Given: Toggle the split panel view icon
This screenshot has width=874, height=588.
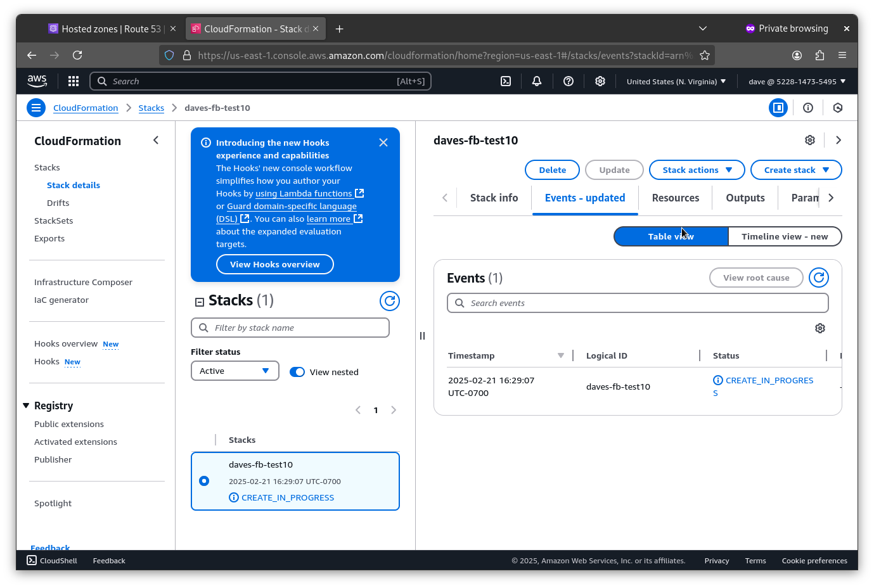Looking at the screenshot, I should (x=778, y=108).
